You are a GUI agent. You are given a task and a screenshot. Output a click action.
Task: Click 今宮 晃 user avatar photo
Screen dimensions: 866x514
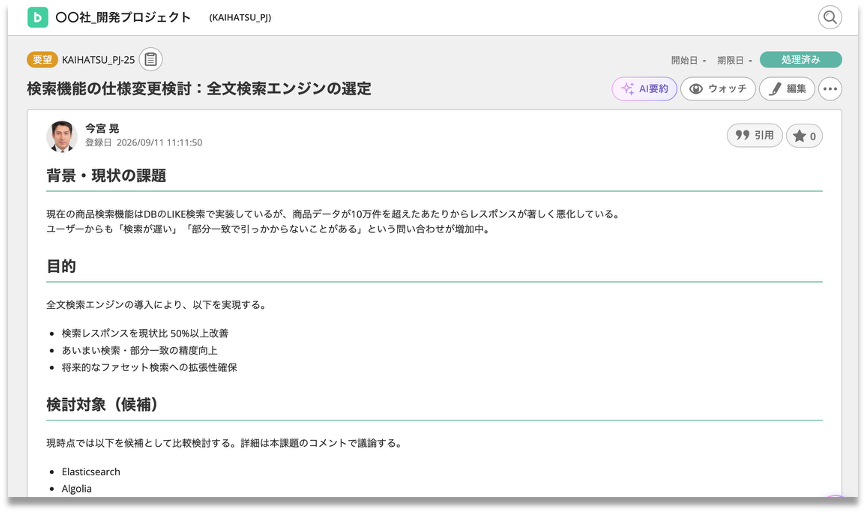point(62,136)
